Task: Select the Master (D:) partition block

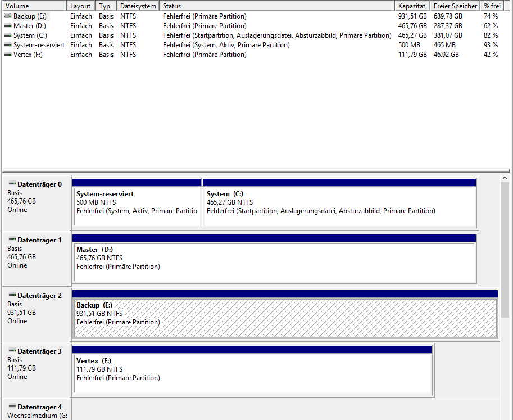Action: 275,259
